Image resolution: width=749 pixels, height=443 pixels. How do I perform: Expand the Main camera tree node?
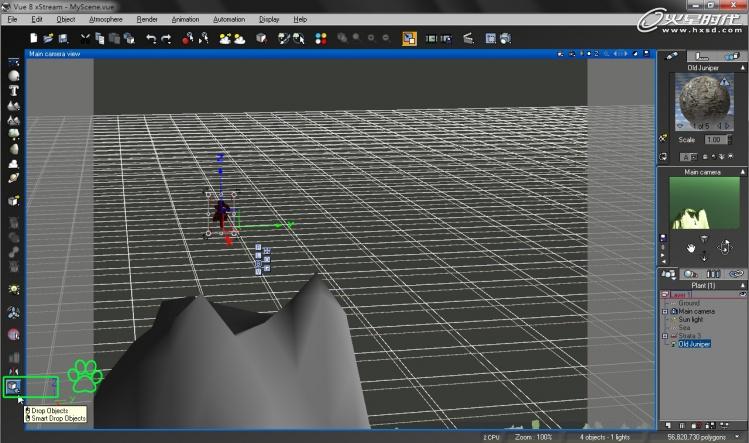(665, 312)
